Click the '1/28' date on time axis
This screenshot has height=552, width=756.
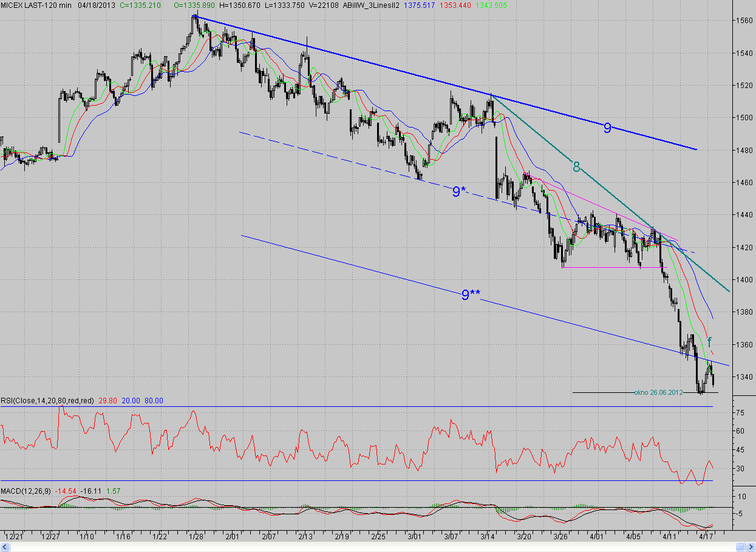point(196,536)
